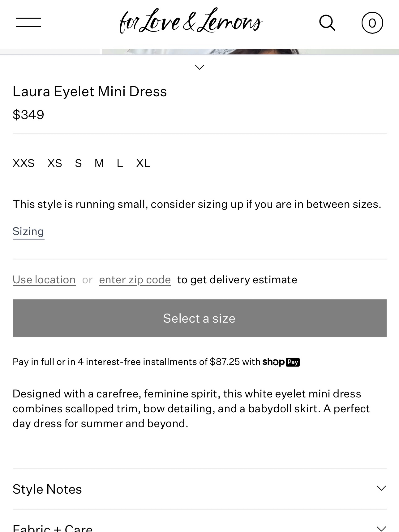
Task: Select size XXS
Action: (x=24, y=163)
